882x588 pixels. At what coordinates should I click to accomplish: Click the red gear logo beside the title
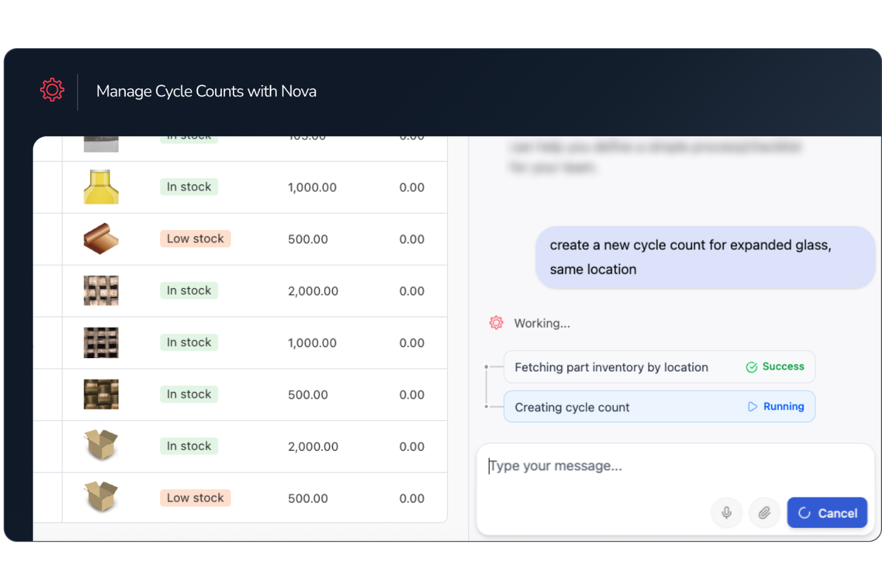52,89
